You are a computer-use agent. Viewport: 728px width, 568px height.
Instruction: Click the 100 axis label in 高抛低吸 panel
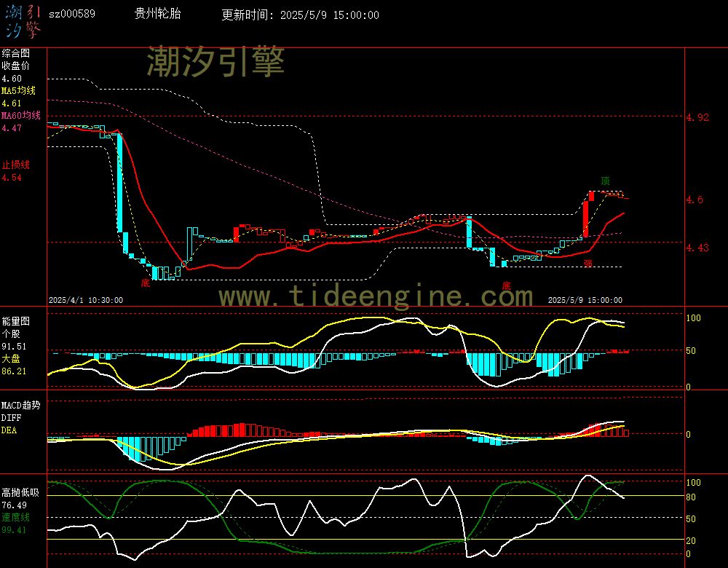click(x=693, y=483)
